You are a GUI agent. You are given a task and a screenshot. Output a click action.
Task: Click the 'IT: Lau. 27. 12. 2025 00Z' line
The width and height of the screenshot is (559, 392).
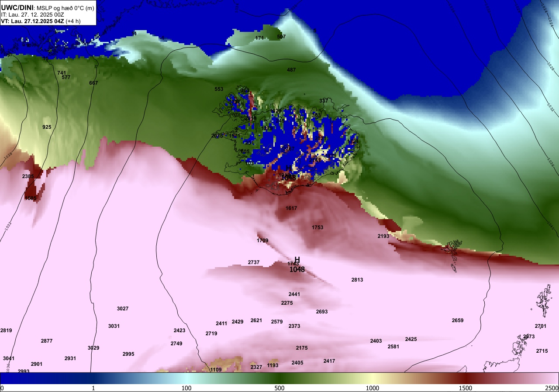coord(33,14)
